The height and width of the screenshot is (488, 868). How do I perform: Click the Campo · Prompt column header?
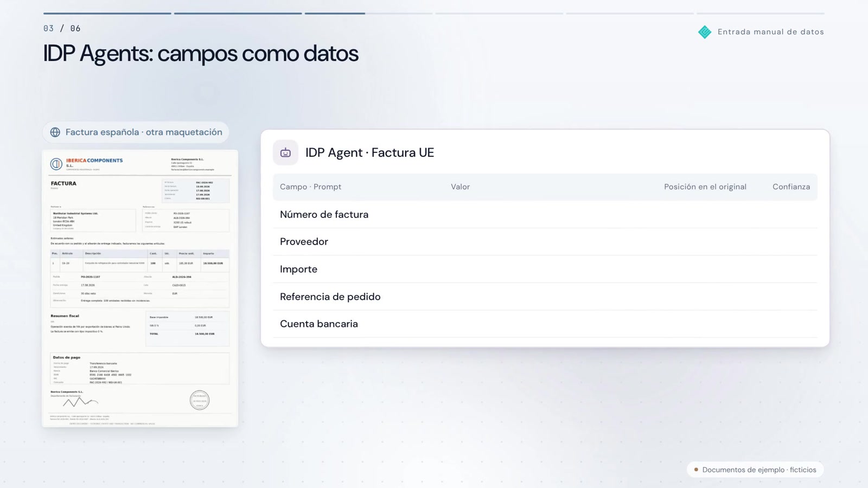tap(310, 187)
